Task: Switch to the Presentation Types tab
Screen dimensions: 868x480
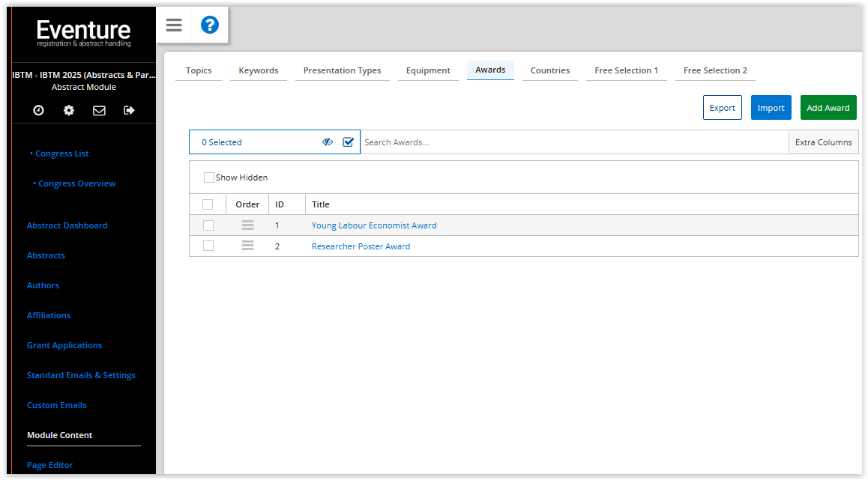Action: pyautogui.click(x=342, y=70)
